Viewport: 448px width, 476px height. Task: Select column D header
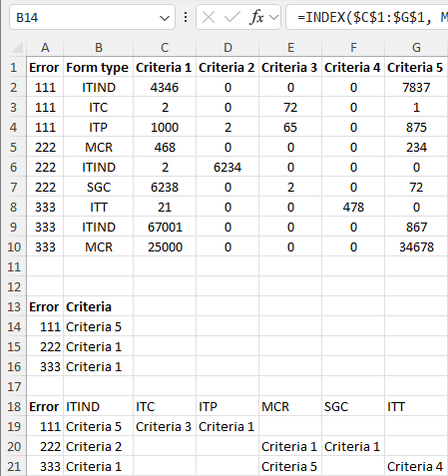coord(227,48)
